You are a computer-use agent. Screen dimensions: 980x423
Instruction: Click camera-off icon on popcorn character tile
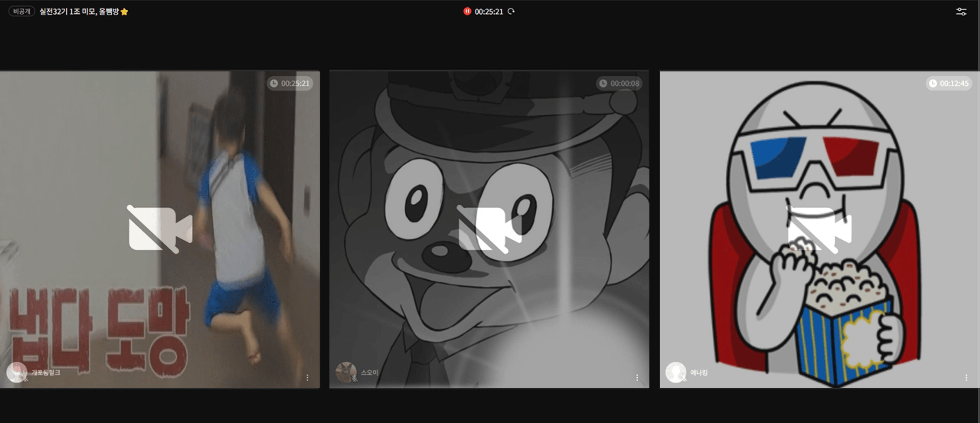819,229
